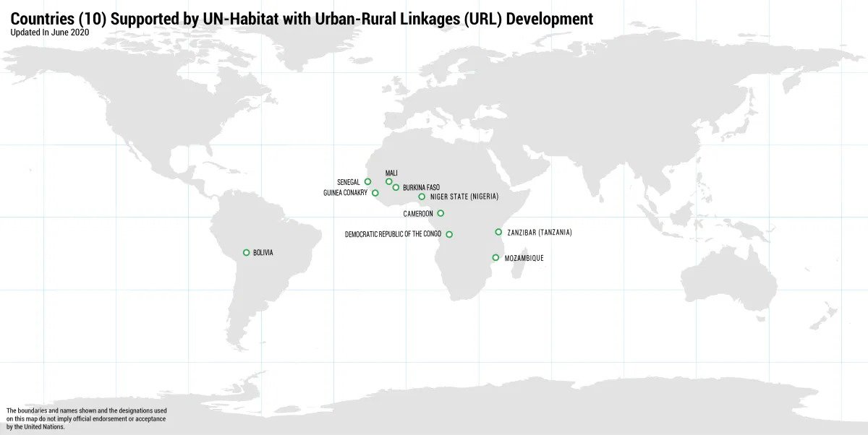Click the Cameroon green circle marker
868x435 pixels.
(441, 213)
